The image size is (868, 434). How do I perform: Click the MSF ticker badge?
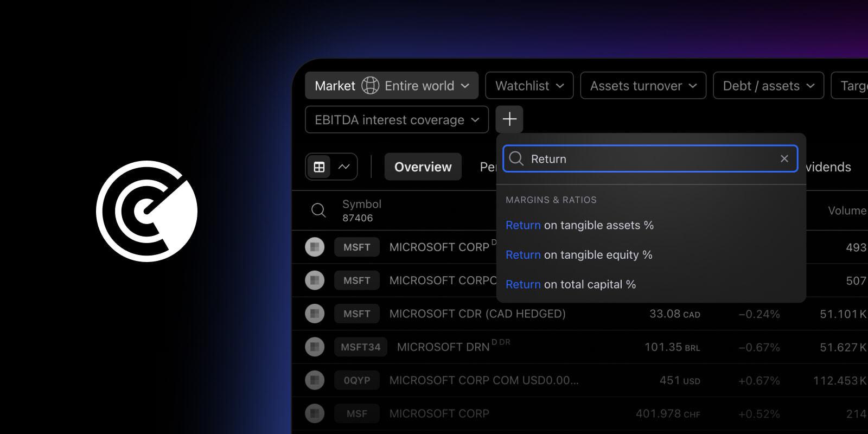click(x=357, y=414)
